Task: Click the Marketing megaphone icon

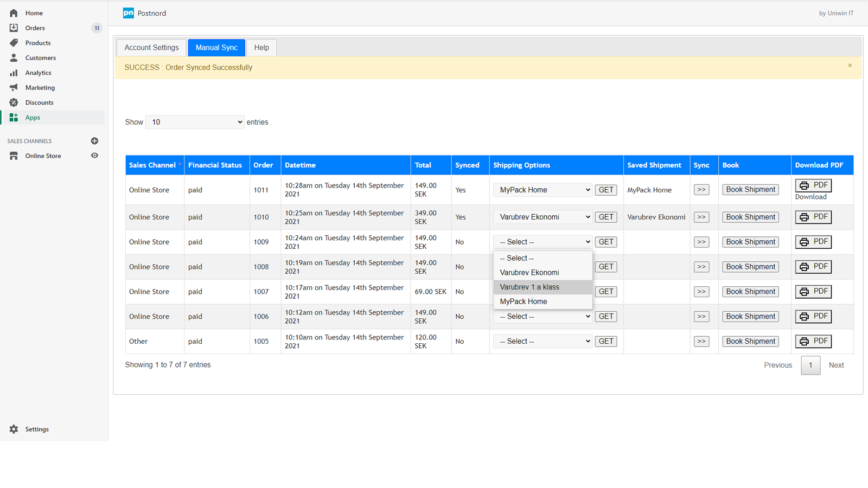Action: (14, 87)
